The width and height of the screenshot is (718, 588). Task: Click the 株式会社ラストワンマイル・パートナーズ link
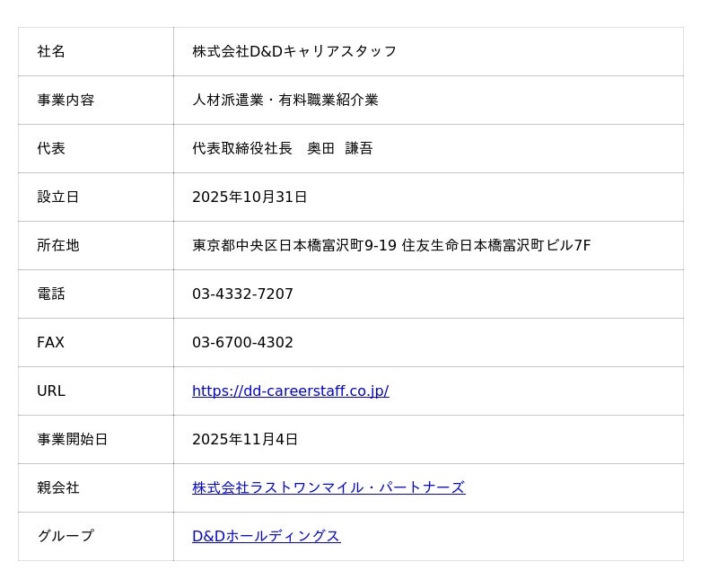pos(328,488)
